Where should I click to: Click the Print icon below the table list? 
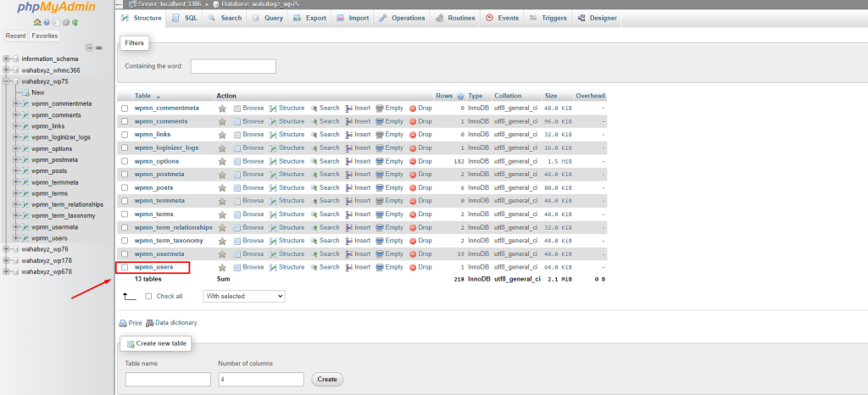[124, 323]
